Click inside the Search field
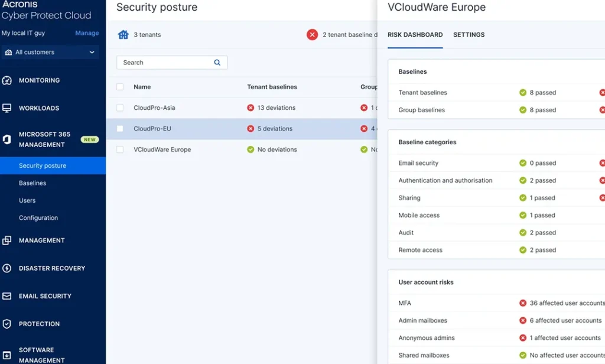The width and height of the screenshot is (605, 364). (x=165, y=62)
